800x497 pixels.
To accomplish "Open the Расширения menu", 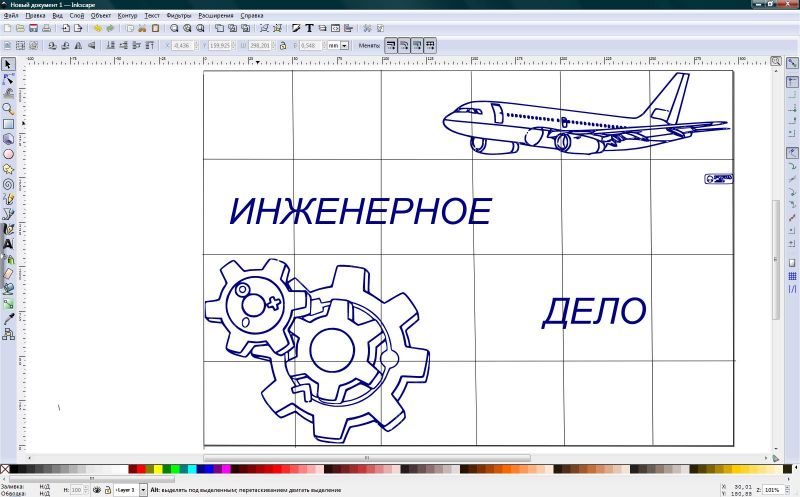I will [215, 16].
